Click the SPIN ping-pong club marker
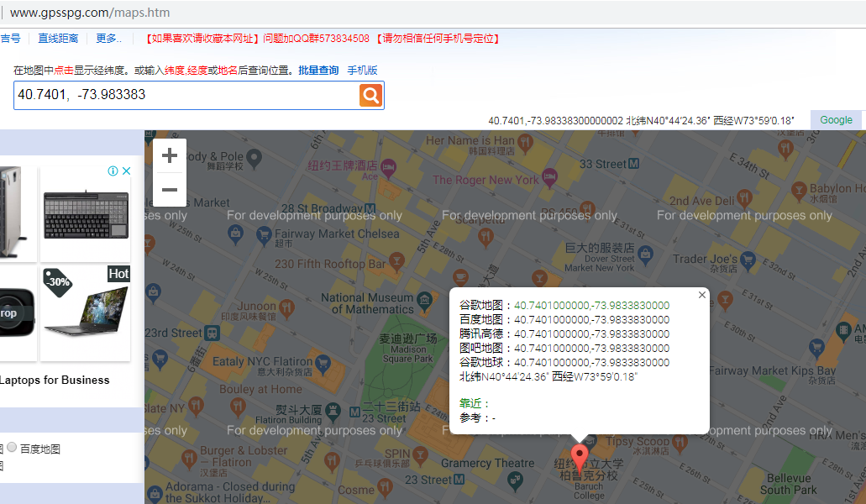 click(420, 455)
